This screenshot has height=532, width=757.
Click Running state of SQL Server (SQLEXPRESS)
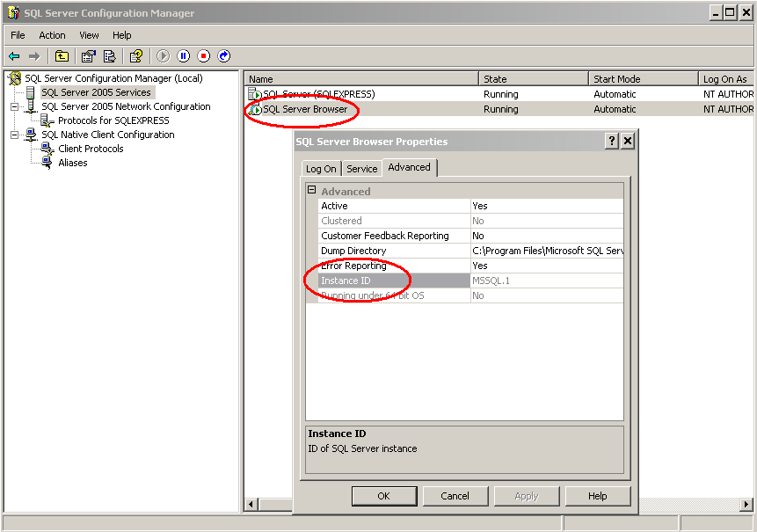click(501, 94)
